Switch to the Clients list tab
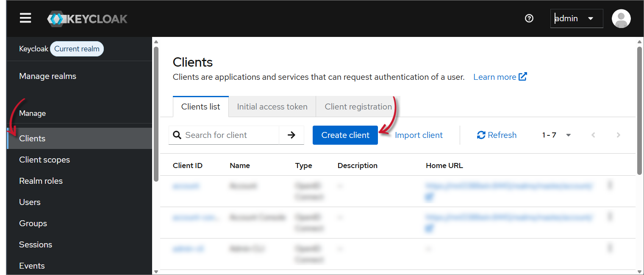644x275 pixels. click(201, 107)
